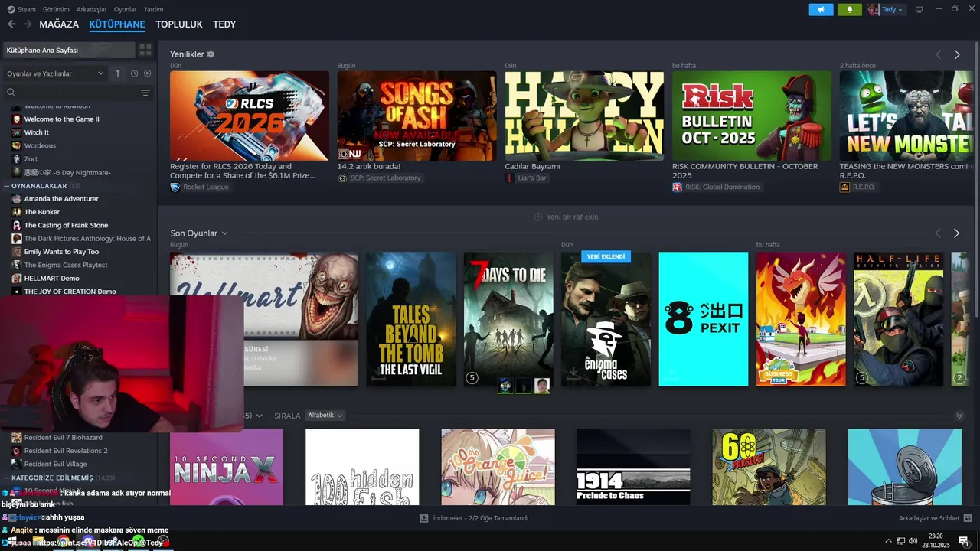The width and height of the screenshot is (980, 551).
Task: Open the TEDY profile tab
Action: pos(224,24)
